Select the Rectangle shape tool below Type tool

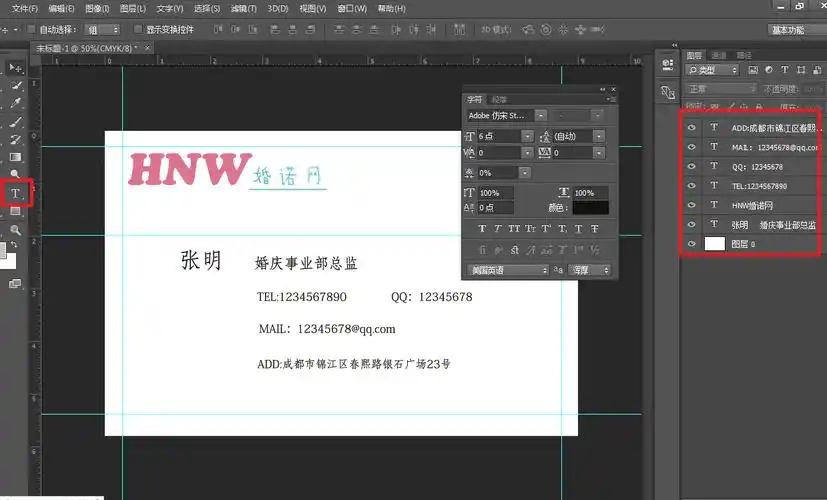16,211
